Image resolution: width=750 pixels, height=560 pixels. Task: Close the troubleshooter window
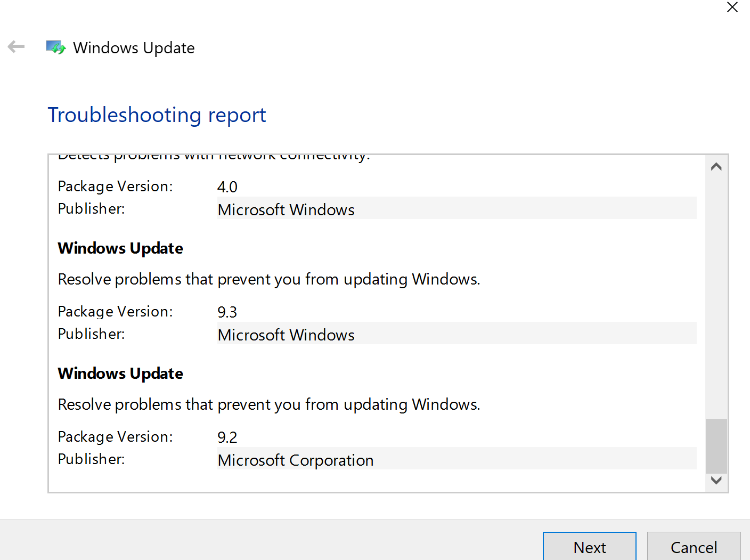pos(732,7)
